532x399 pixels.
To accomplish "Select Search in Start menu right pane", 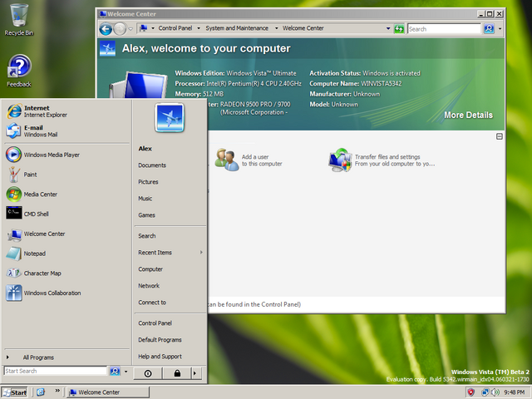I will [x=147, y=236].
